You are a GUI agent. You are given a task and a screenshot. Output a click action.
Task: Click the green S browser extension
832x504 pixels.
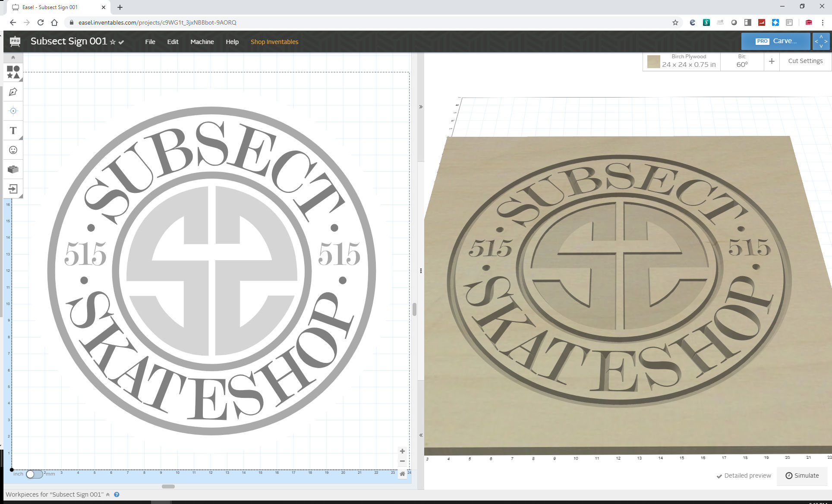point(706,22)
